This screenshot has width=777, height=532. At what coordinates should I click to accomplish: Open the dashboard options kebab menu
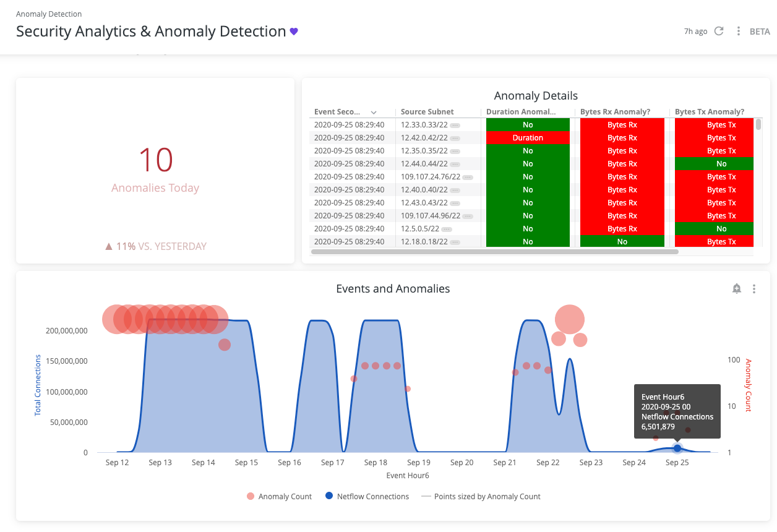pyautogui.click(x=737, y=30)
